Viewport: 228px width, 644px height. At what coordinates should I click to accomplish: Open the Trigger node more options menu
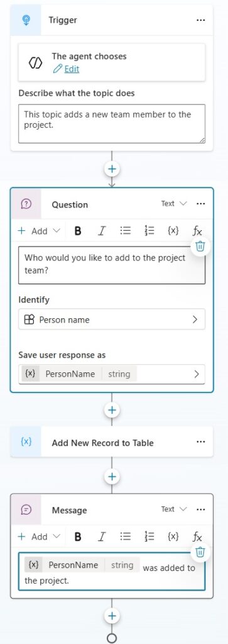[200, 19]
